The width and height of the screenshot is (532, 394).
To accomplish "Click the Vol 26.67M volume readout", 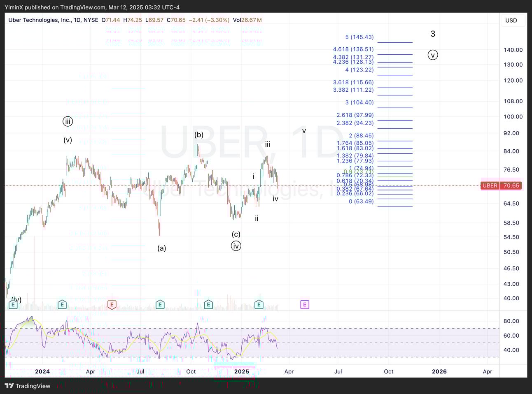I will (x=247, y=20).
